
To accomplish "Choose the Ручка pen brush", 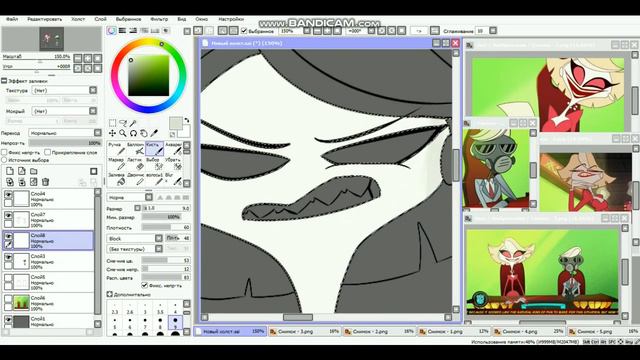I will (116, 149).
